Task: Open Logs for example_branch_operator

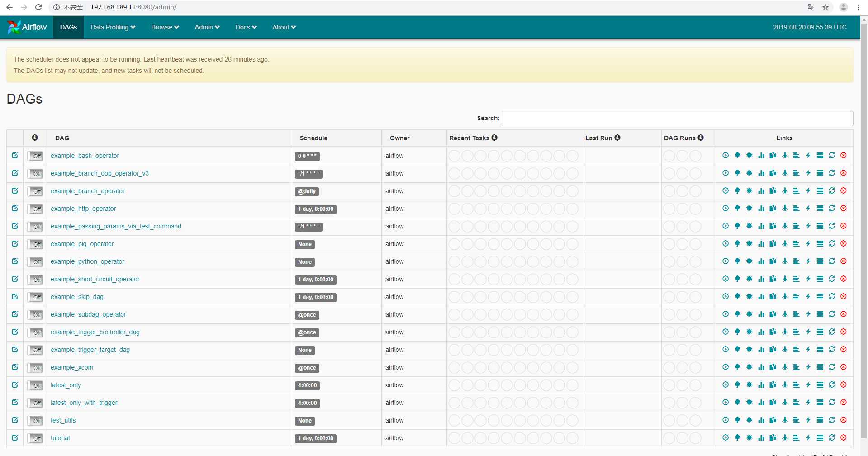Action: 820,190
